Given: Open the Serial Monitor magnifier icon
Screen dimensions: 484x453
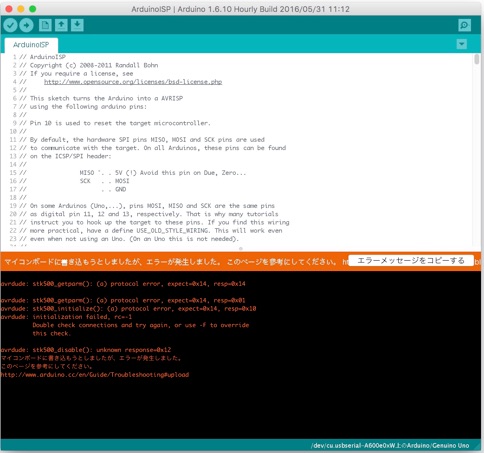Looking at the screenshot, I should coord(464,25).
